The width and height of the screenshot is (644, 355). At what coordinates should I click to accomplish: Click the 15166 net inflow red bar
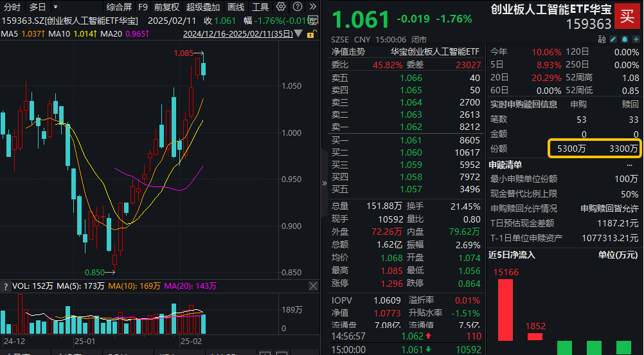click(506, 310)
